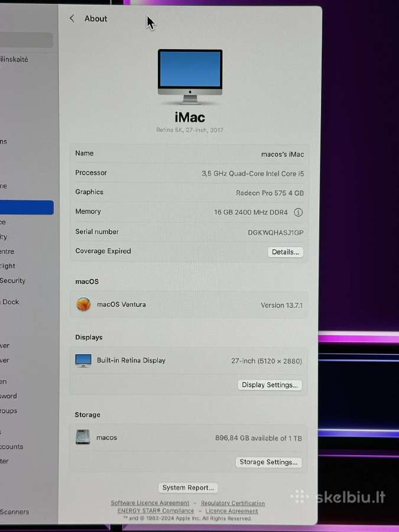Open Display Settings
Viewport: 399px width, 532px height.
pos(270,385)
